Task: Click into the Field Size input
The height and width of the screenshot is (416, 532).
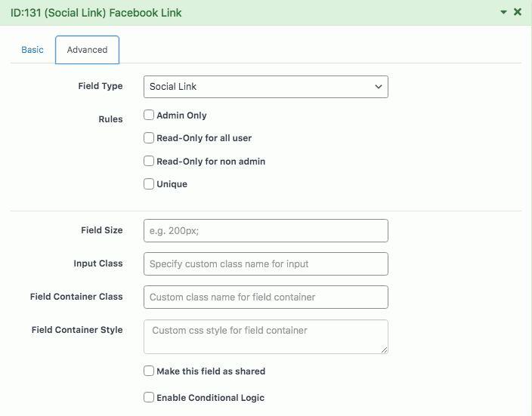Action: [x=266, y=230]
